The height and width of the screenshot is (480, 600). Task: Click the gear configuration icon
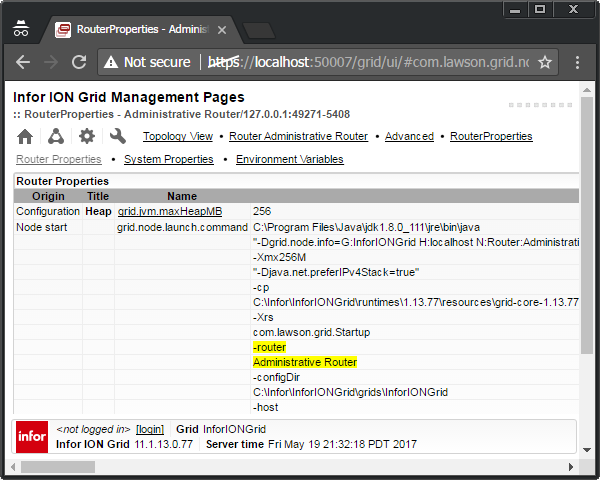tap(87, 136)
